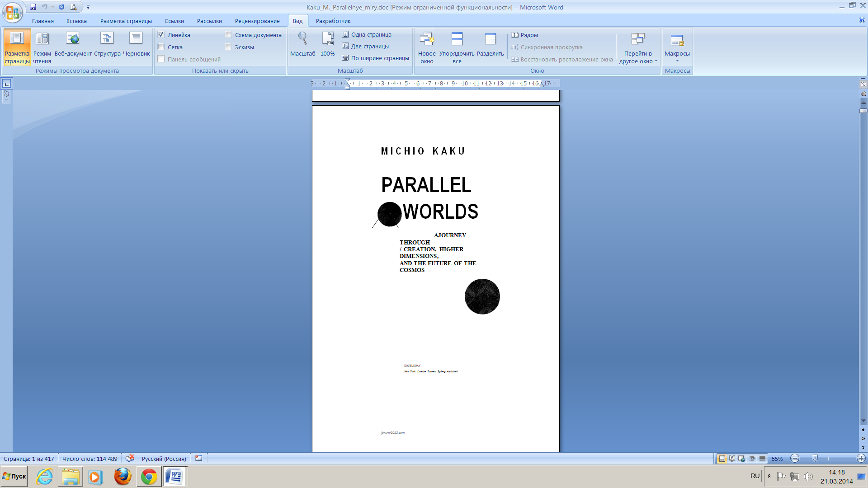Click Select Browse Object button

(x=863, y=439)
